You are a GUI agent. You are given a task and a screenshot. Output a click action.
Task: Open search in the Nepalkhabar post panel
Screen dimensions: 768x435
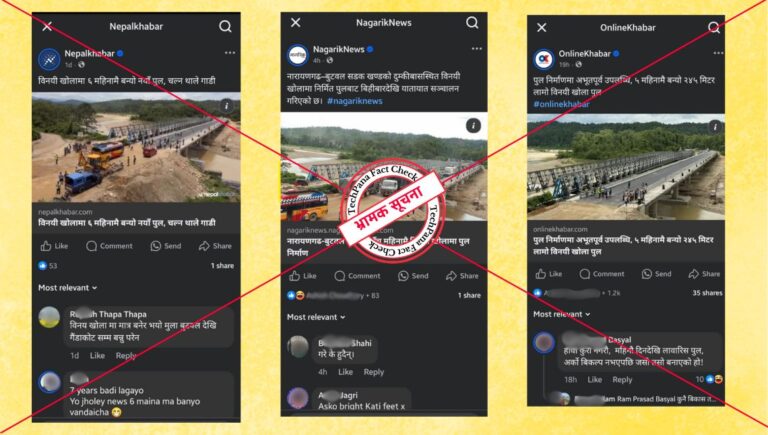[225, 26]
